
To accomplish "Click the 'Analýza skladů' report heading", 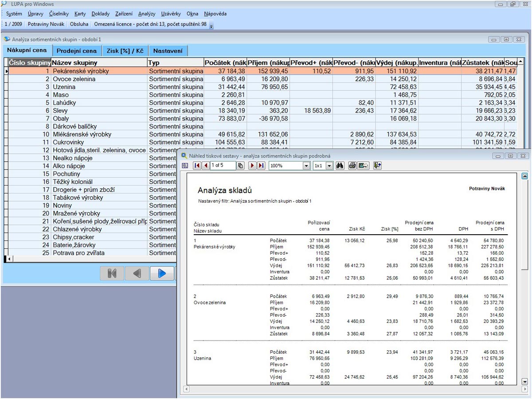I will pyautogui.click(x=225, y=190).
